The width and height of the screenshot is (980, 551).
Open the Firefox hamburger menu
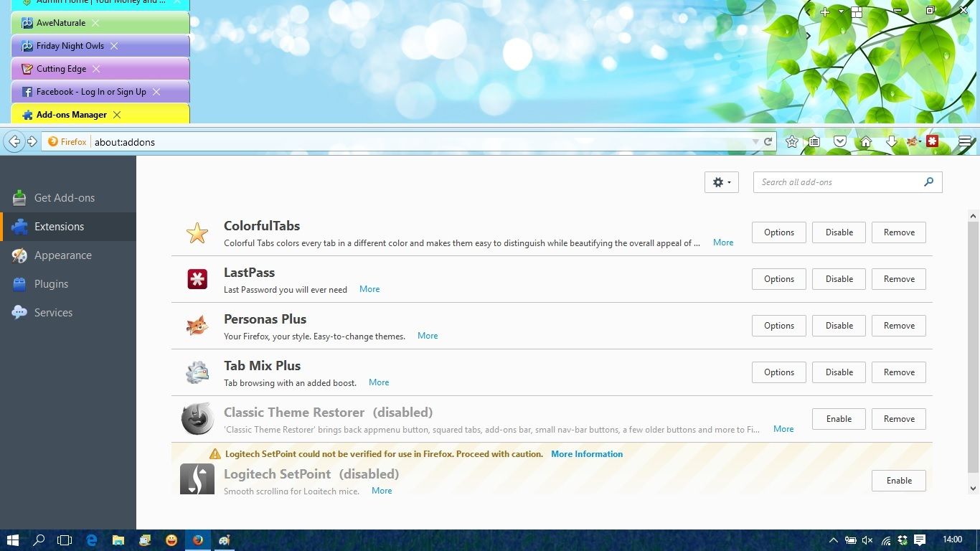965,142
